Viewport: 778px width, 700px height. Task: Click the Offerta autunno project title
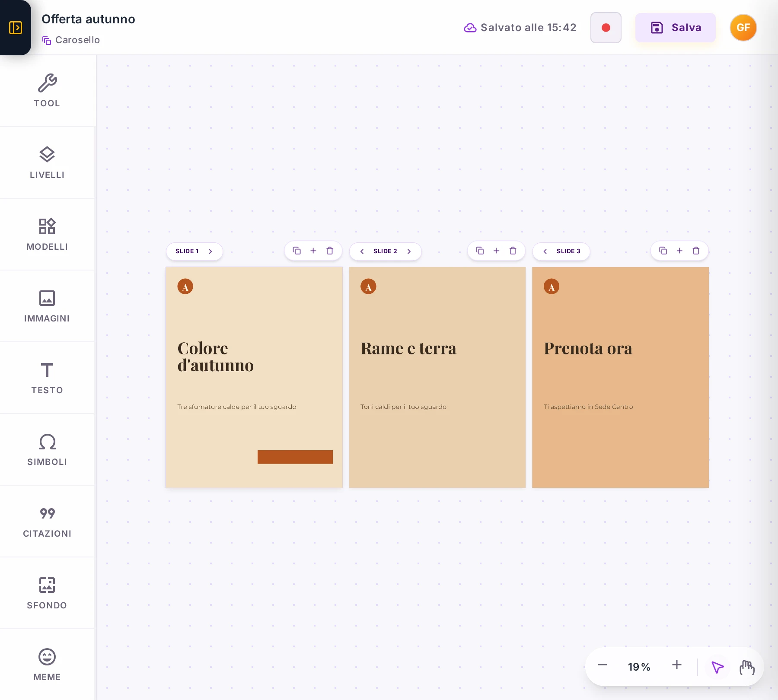pyautogui.click(x=88, y=19)
